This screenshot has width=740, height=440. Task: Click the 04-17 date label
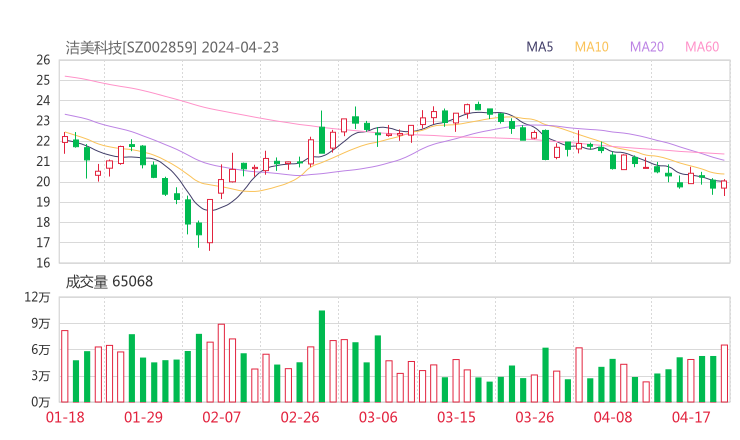(x=691, y=417)
